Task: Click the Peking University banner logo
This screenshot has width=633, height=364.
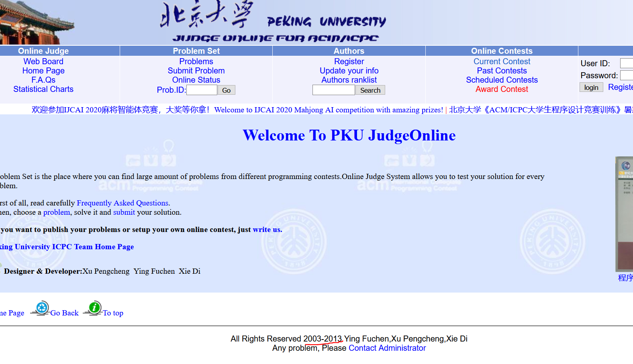Action: [273, 21]
